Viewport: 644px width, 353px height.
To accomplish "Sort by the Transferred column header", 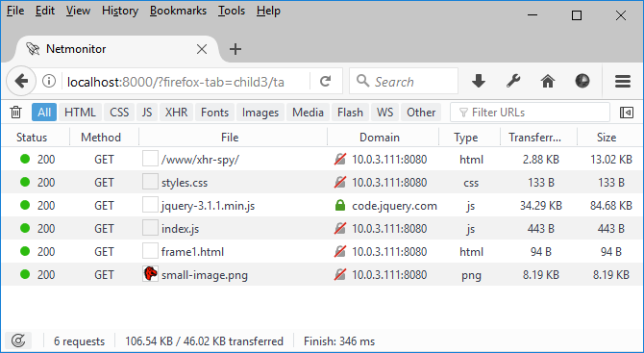I will pyautogui.click(x=538, y=137).
